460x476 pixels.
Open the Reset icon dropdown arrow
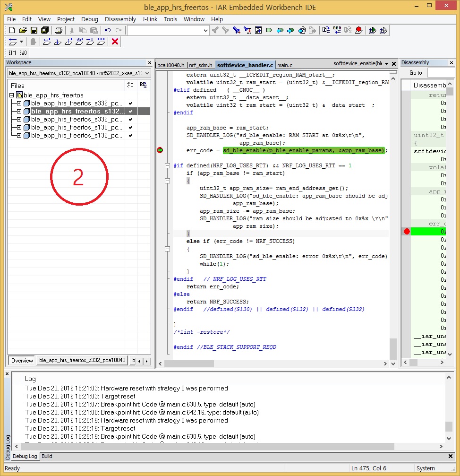21,42
